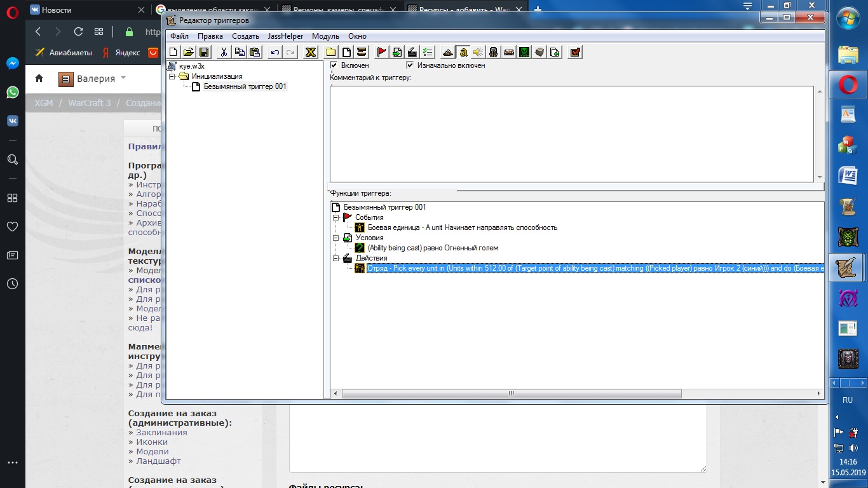Toggle the 'Изначально включен' checkbox

(410, 65)
